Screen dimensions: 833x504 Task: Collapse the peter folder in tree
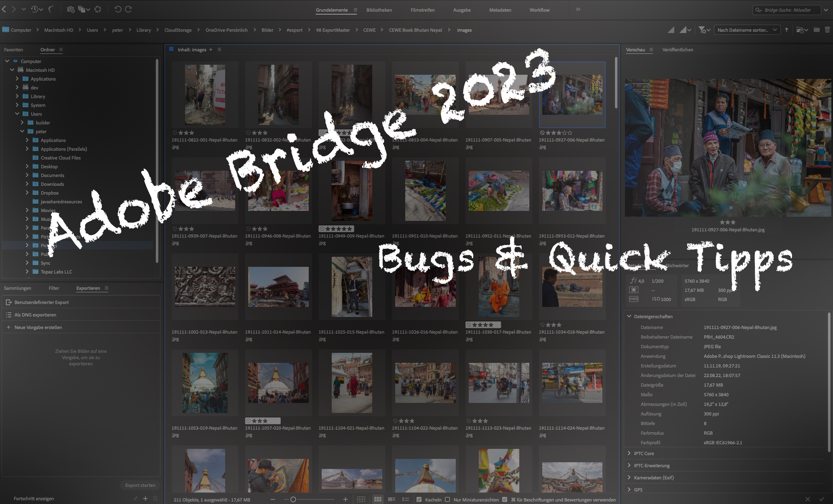point(22,131)
